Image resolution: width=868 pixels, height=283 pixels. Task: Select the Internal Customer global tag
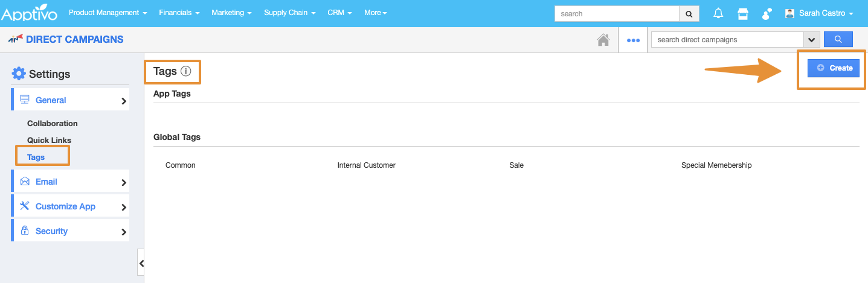tap(366, 165)
